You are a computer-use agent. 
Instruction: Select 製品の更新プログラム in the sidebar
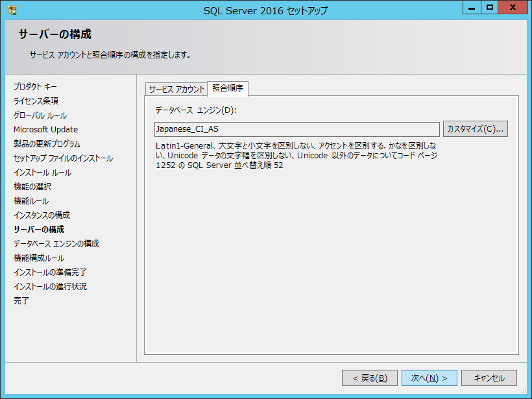(47, 143)
